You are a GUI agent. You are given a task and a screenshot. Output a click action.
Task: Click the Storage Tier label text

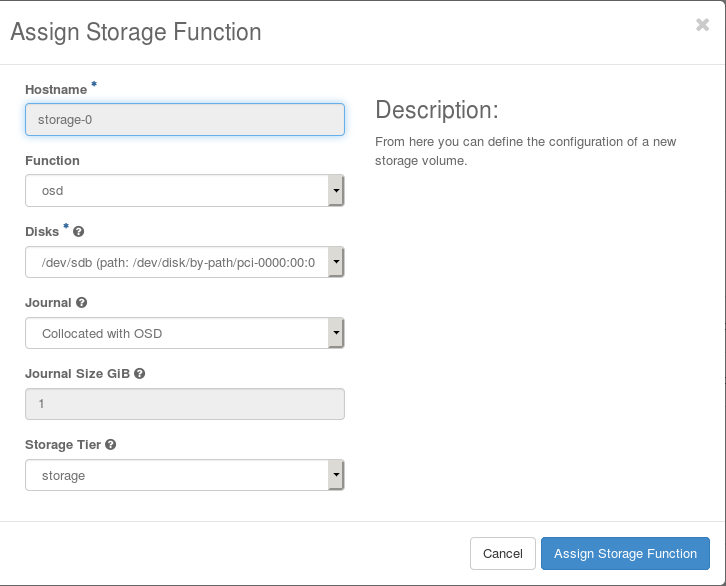[x=62, y=445]
